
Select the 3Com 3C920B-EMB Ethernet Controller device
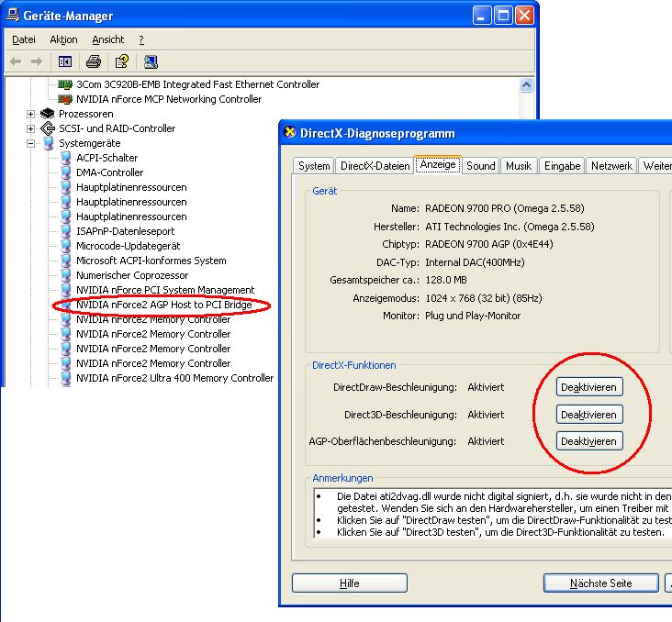(x=197, y=84)
